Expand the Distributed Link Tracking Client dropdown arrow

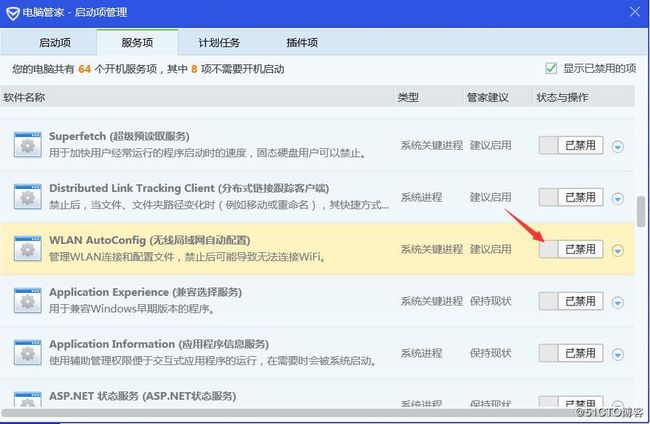[x=618, y=199]
